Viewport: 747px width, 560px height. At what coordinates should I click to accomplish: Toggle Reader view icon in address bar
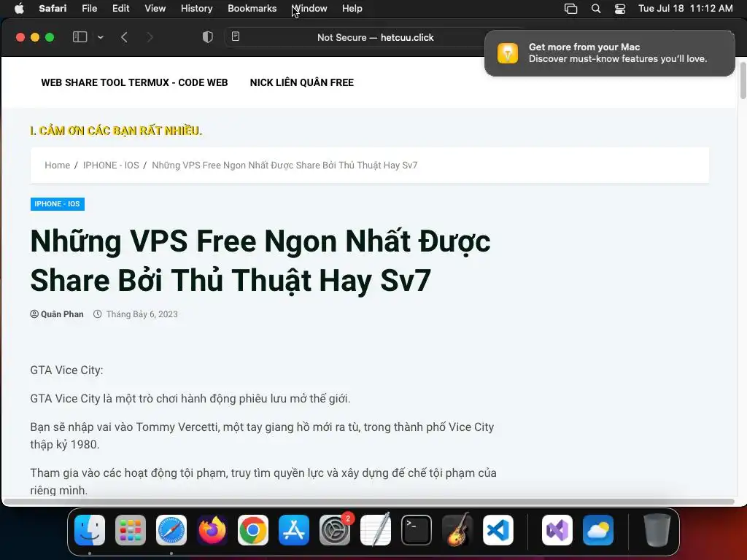236,36
